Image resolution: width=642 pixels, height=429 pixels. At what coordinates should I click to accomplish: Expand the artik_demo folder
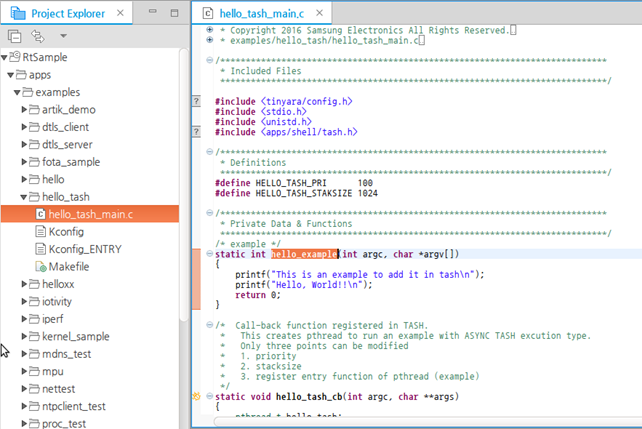click(24, 110)
